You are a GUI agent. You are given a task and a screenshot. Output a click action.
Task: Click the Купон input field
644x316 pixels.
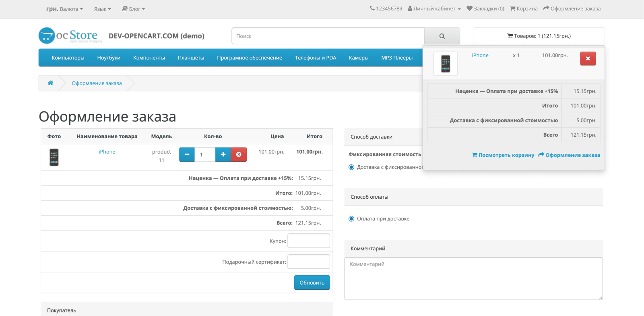pos(309,241)
